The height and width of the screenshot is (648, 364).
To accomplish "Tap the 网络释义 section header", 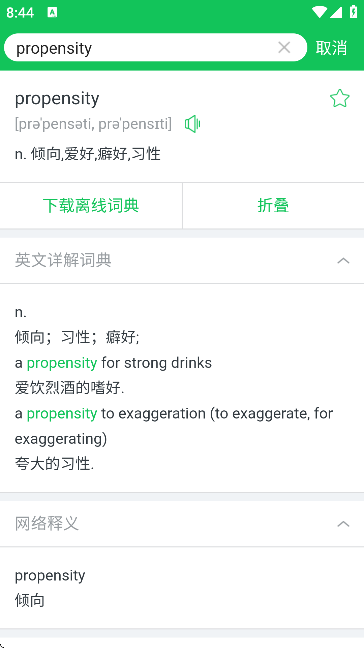I will (x=182, y=524).
